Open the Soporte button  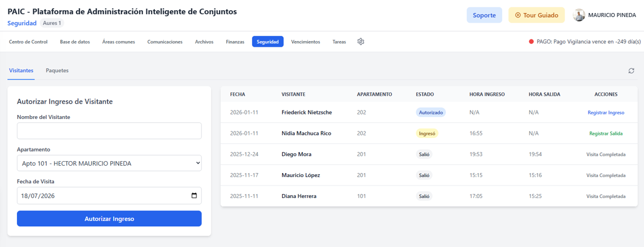pyautogui.click(x=484, y=15)
